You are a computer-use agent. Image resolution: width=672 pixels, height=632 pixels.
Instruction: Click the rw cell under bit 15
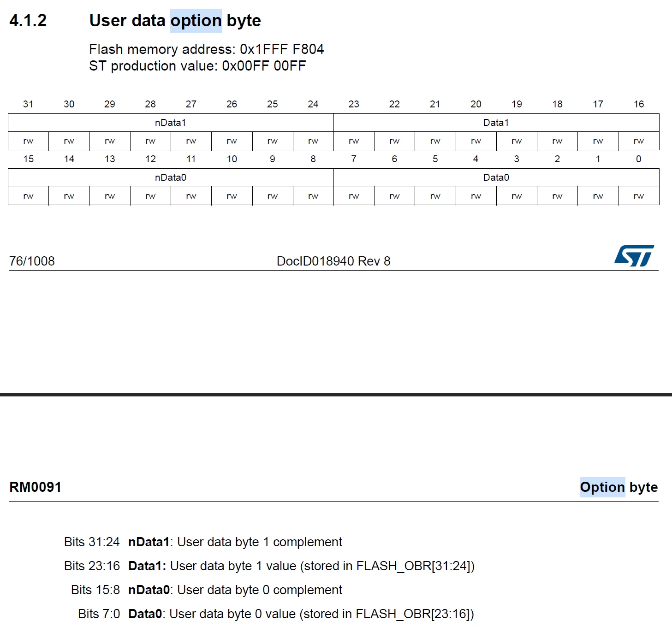[x=28, y=196]
